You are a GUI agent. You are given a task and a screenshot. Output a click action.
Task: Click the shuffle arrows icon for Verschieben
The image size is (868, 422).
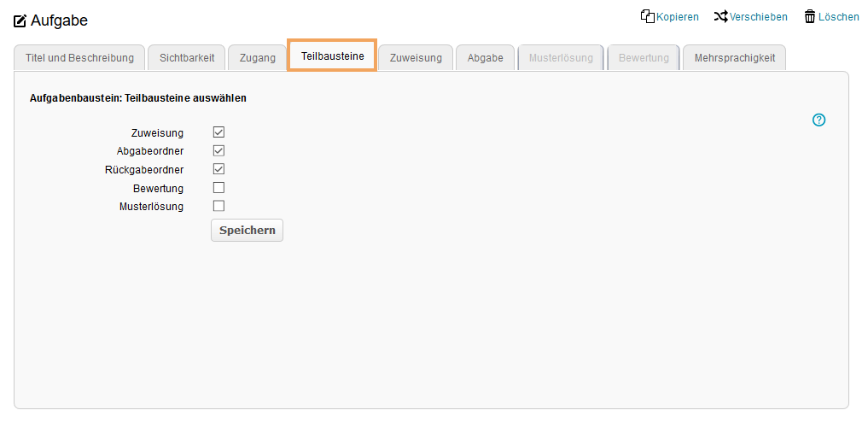click(x=720, y=16)
